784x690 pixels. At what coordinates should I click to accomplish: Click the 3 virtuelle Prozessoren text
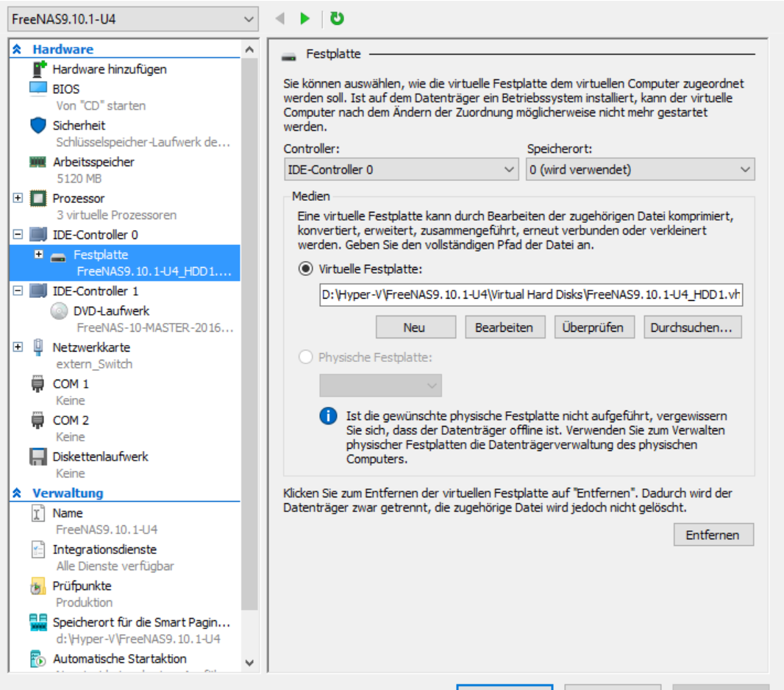click(x=116, y=215)
